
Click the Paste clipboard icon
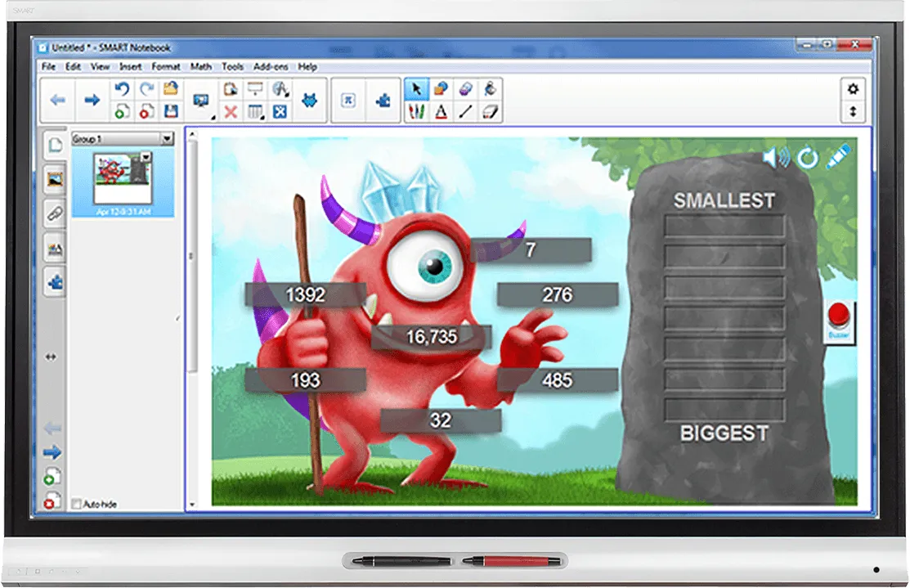[231, 89]
